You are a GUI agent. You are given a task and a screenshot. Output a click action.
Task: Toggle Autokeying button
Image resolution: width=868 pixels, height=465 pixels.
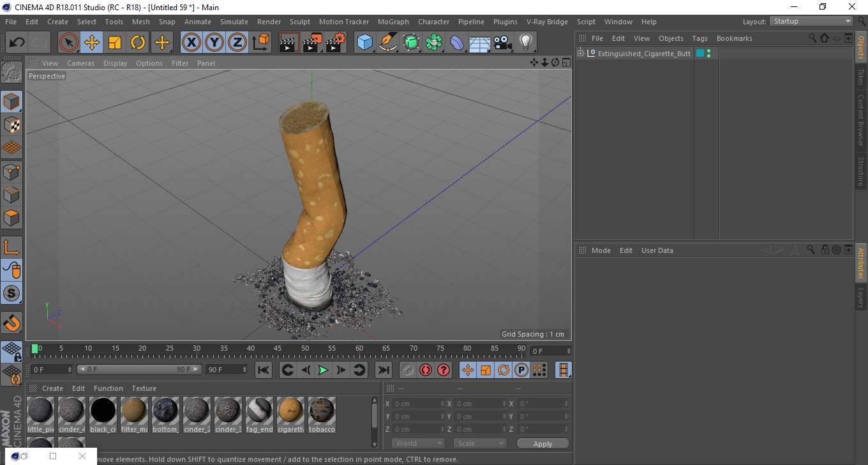click(x=426, y=370)
